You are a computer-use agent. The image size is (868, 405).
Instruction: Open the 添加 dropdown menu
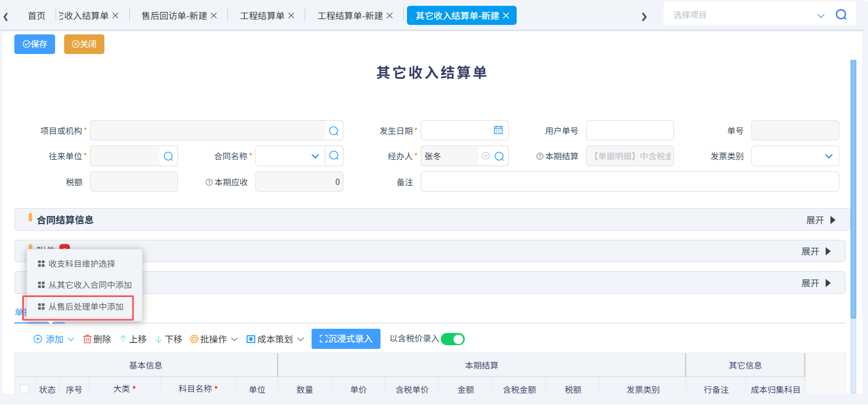click(x=54, y=339)
